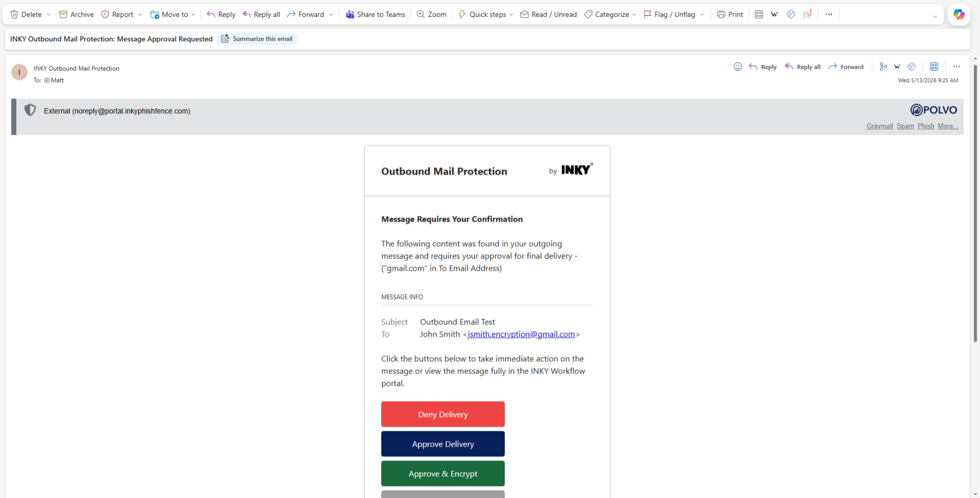
Task: Click the External noreply@portal.inkyphishfence.com text
Action: [x=117, y=111]
